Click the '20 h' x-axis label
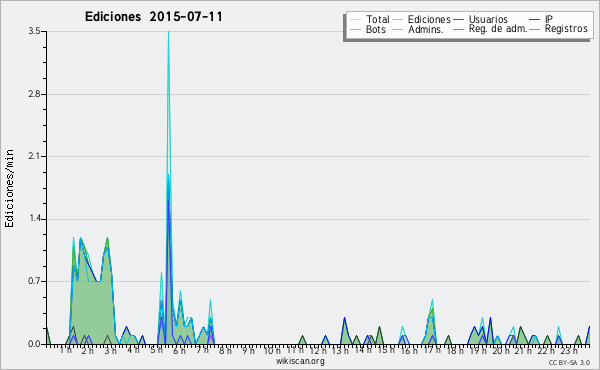Screen dimensions: 600x370 pos(501,350)
